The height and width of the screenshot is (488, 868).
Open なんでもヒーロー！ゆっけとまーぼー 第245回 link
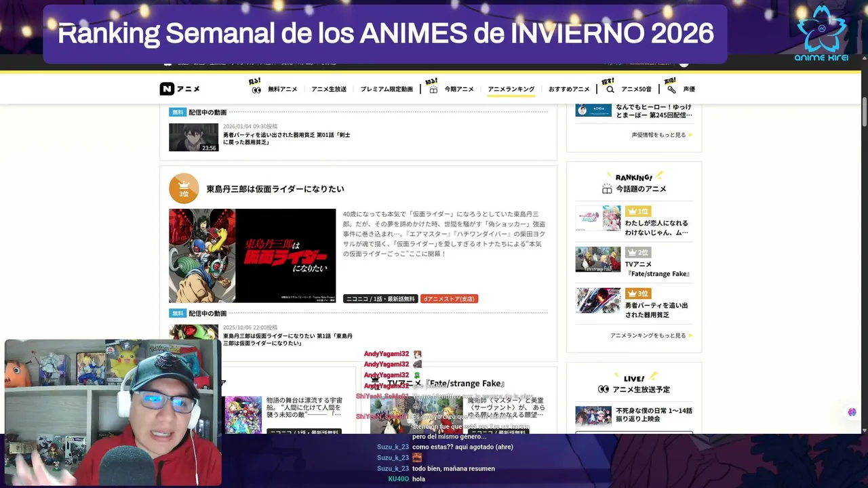point(654,111)
